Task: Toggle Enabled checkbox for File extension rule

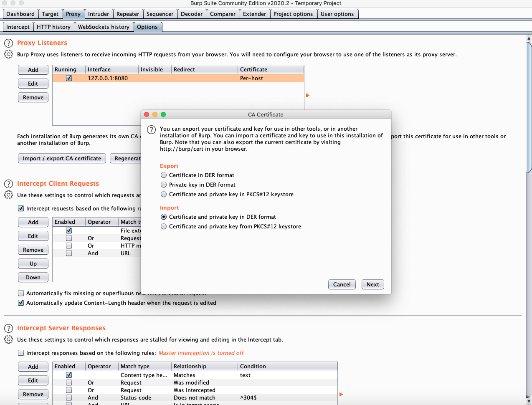Action: point(69,230)
